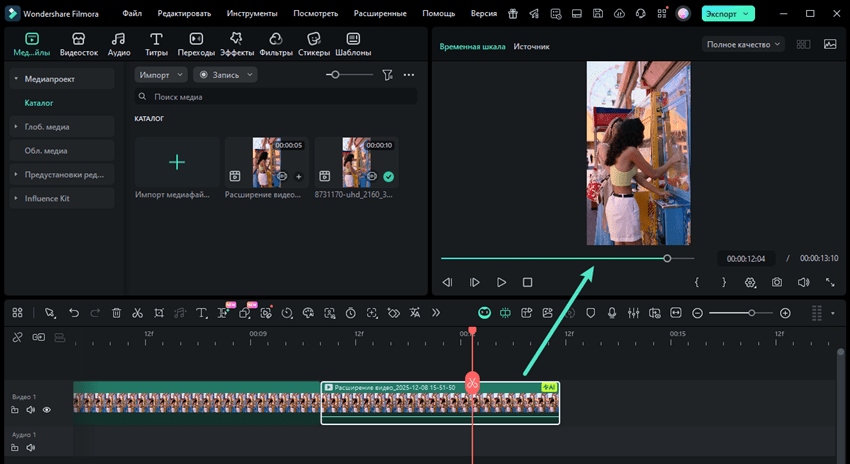Take a snapshot with the camera icon
Viewport: 850px width, 464px height.
click(777, 283)
